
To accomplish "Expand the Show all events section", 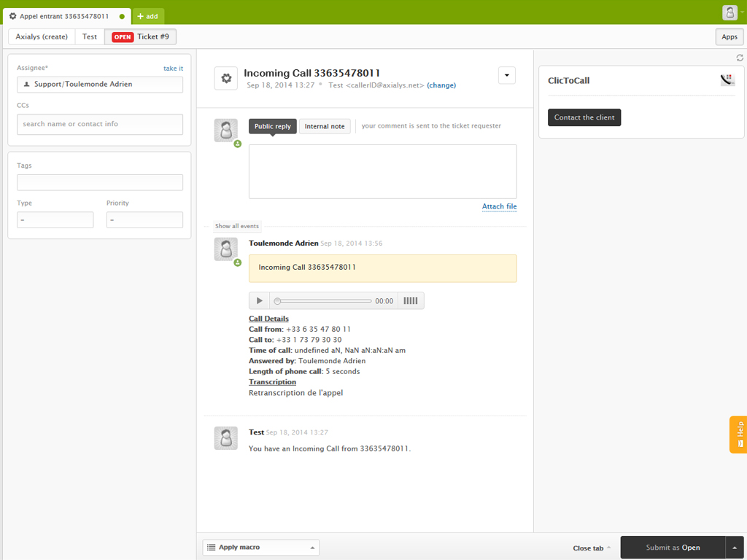I will 236,226.
